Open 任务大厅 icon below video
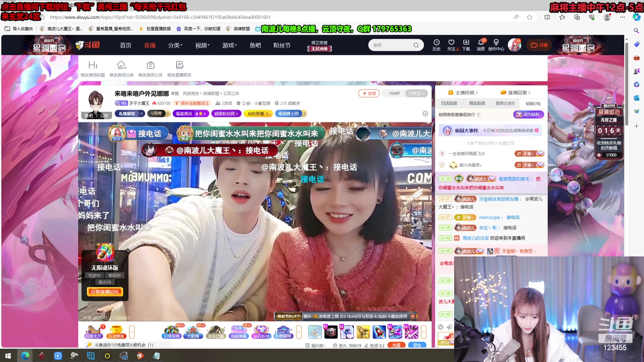The image size is (644, 362). (x=93, y=332)
